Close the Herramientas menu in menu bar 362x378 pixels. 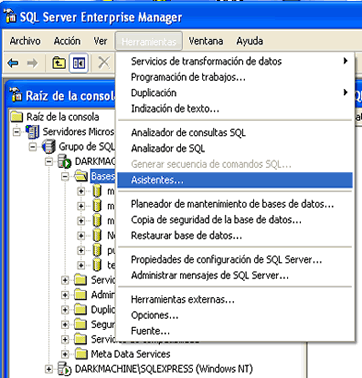point(149,41)
